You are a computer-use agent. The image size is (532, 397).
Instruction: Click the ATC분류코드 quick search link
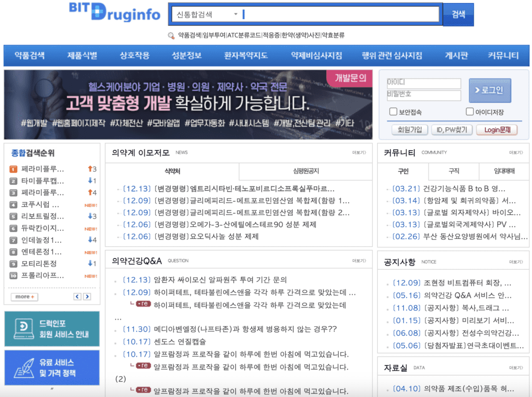pyautogui.click(x=244, y=35)
